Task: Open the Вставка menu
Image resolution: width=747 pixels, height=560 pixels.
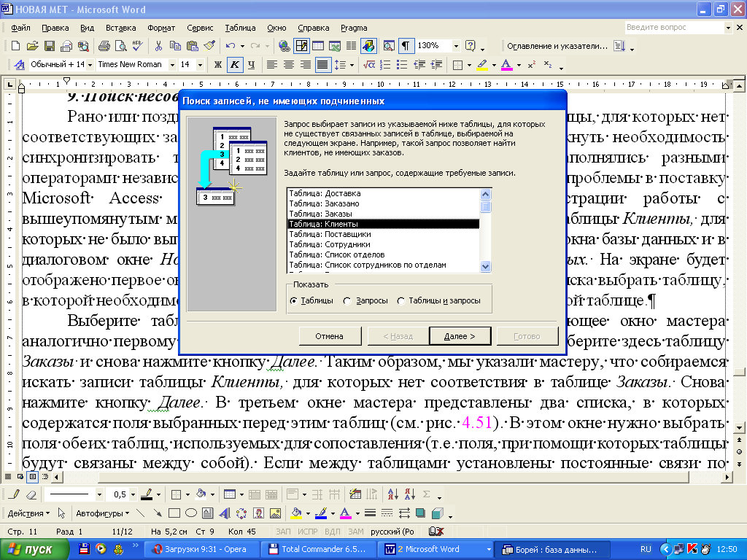Action: (x=120, y=28)
